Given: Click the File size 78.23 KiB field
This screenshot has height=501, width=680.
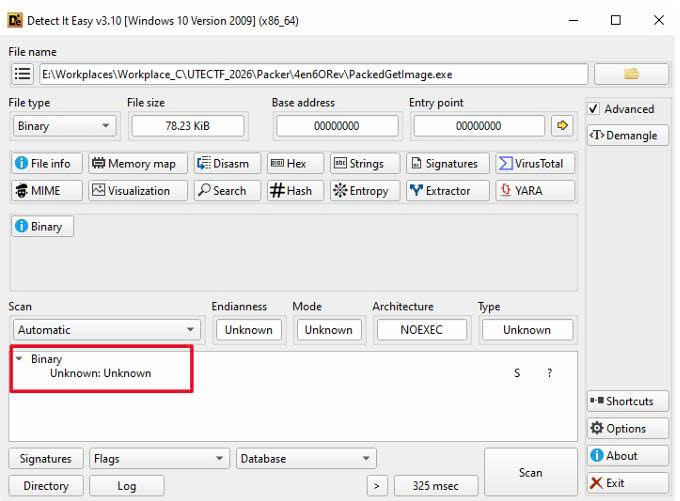Looking at the screenshot, I should pyautogui.click(x=188, y=126).
